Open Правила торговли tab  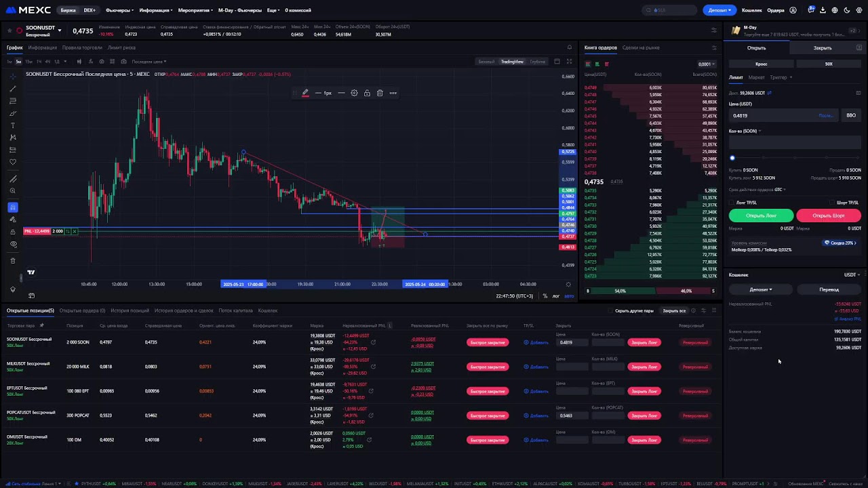pyautogui.click(x=82, y=47)
